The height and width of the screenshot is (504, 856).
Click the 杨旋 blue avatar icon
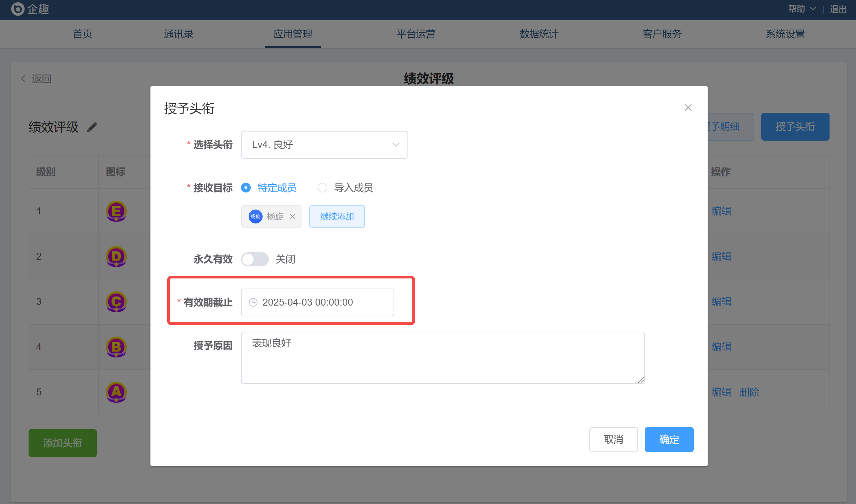(x=255, y=216)
